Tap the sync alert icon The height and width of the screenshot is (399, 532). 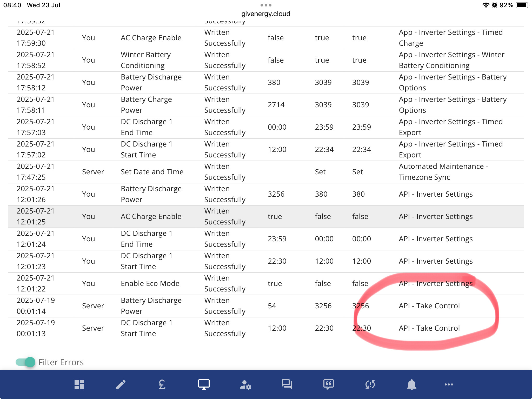click(x=370, y=384)
